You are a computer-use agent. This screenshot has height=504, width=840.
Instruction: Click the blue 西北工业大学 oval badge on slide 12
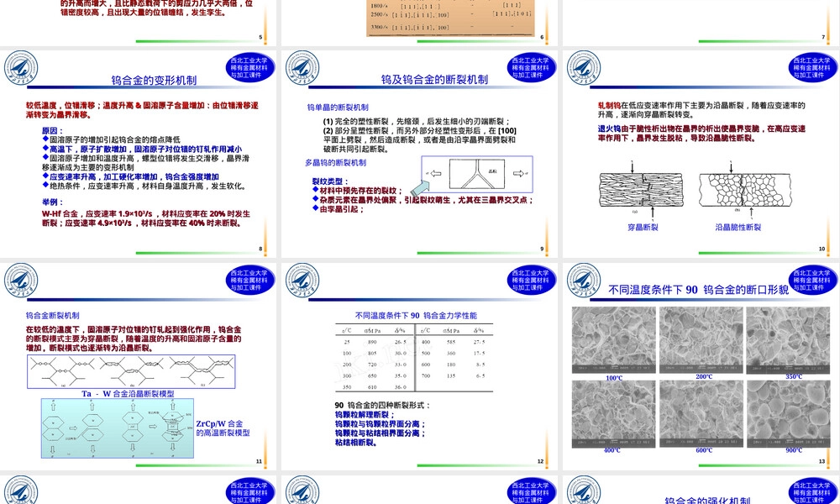(x=531, y=280)
